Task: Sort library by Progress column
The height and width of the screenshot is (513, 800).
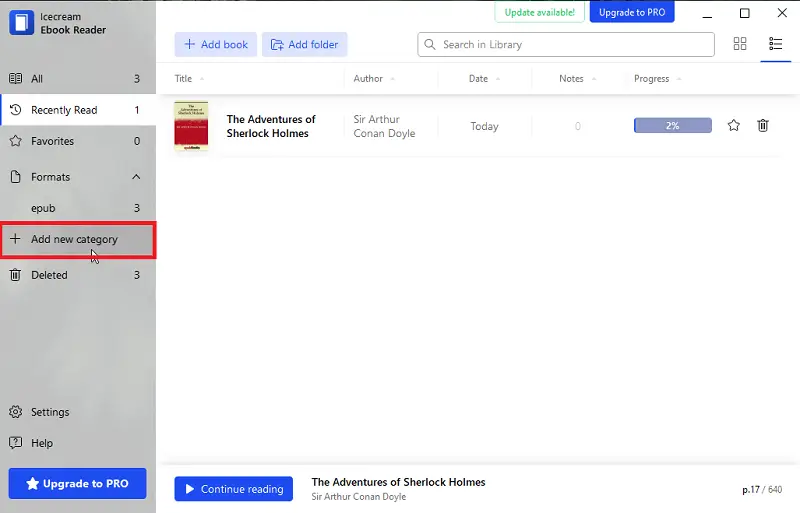Action: pos(658,79)
